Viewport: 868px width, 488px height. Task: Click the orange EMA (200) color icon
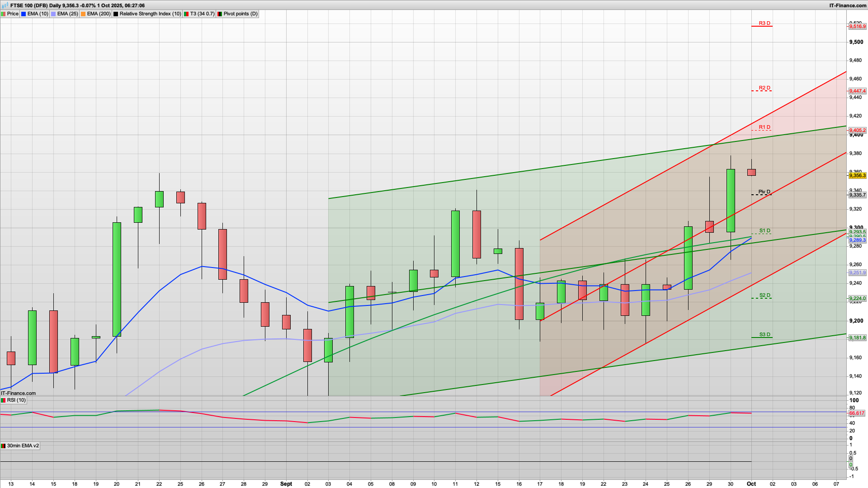point(83,14)
